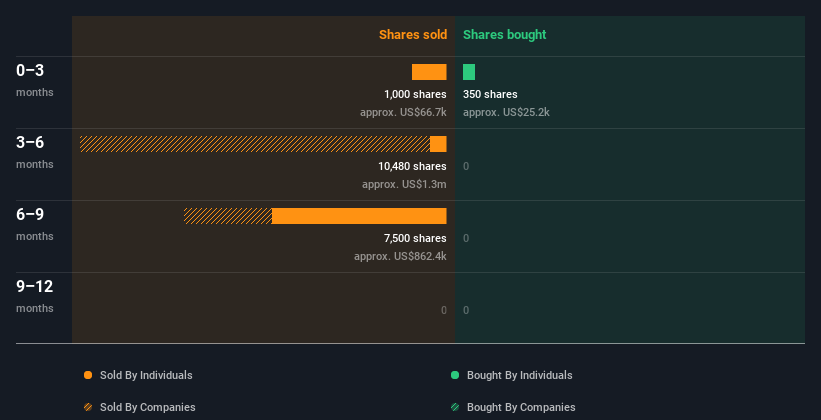
Task: Click the small solid orange 3–6 months segment
Action: (x=438, y=144)
